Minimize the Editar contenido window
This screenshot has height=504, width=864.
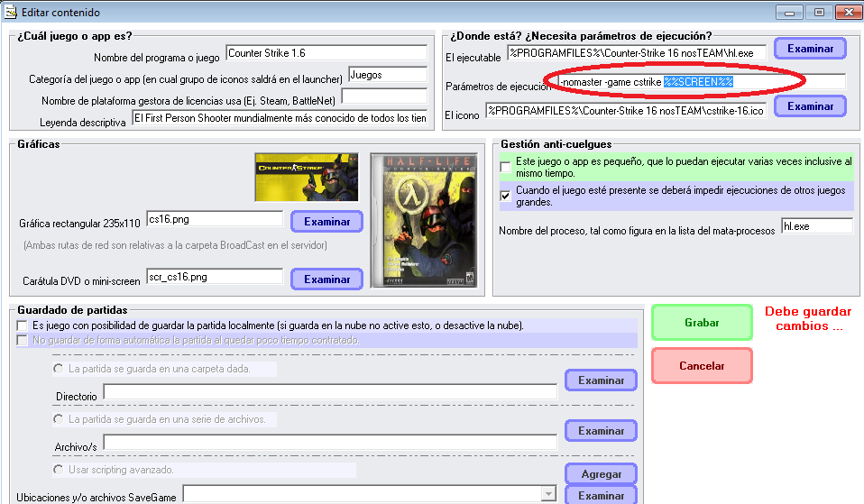pyautogui.click(x=789, y=12)
